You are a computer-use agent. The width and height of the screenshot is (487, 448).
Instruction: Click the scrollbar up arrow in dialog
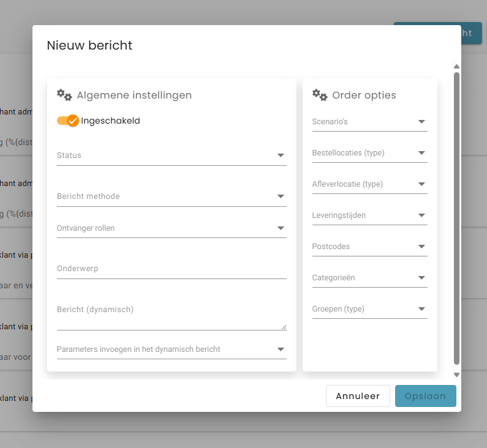pyautogui.click(x=456, y=67)
